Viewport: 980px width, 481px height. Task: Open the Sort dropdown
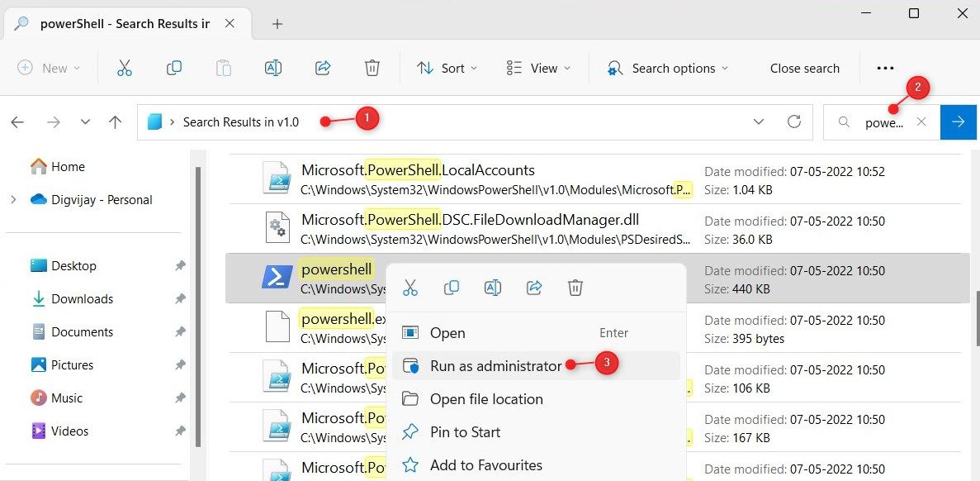pyautogui.click(x=447, y=68)
